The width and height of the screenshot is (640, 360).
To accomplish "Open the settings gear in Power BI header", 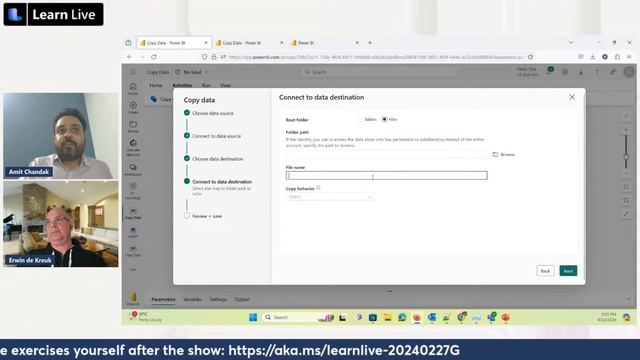I will 565,72.
